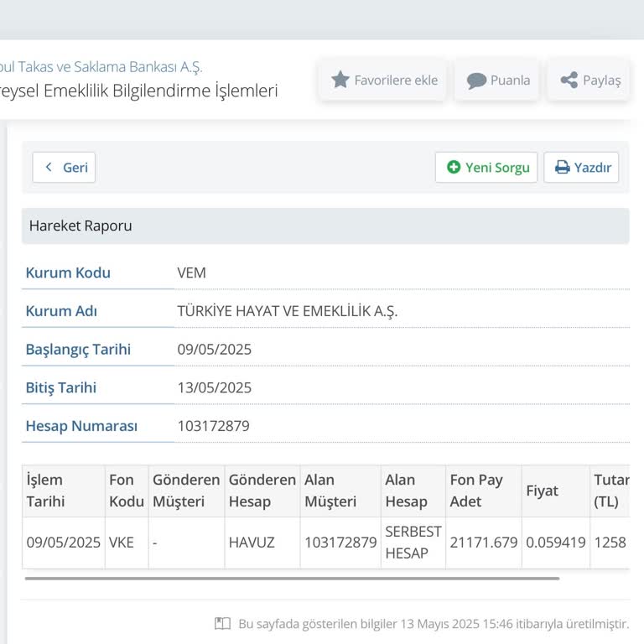Select the Bitiş Tarihi label

tap(60, 387)
